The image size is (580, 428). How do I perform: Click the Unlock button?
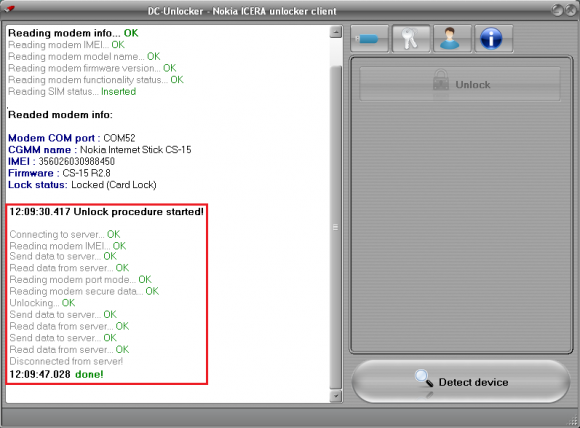[460, 84]
